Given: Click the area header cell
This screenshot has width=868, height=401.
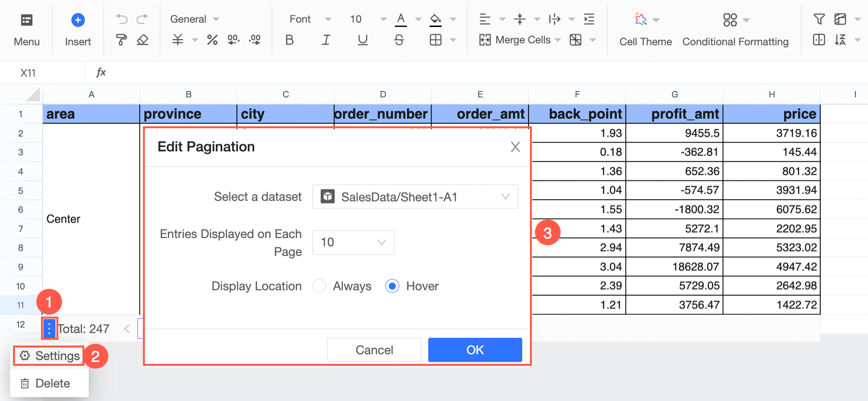Looking at the screenshot, I should 91,114.
